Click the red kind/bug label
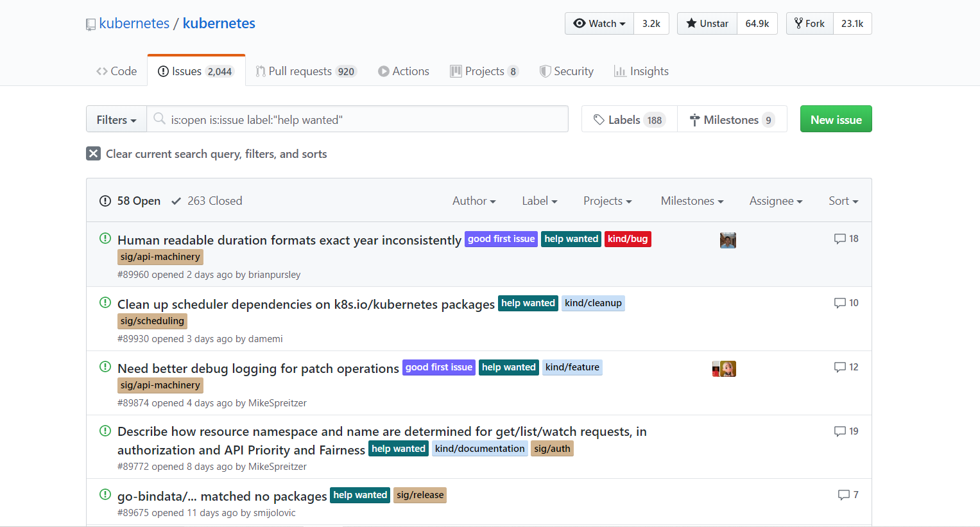Viewport: 980px width, 527px height. [x=628, y=239]
